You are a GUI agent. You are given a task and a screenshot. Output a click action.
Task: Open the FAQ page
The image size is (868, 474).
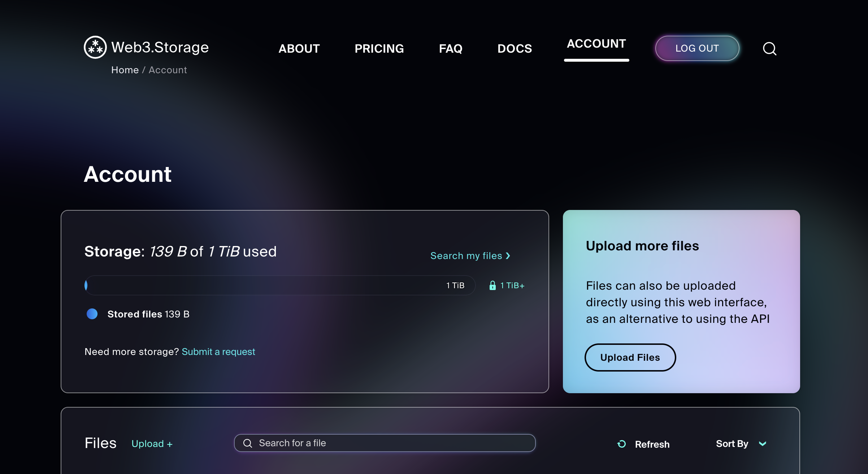pos(450,48)
